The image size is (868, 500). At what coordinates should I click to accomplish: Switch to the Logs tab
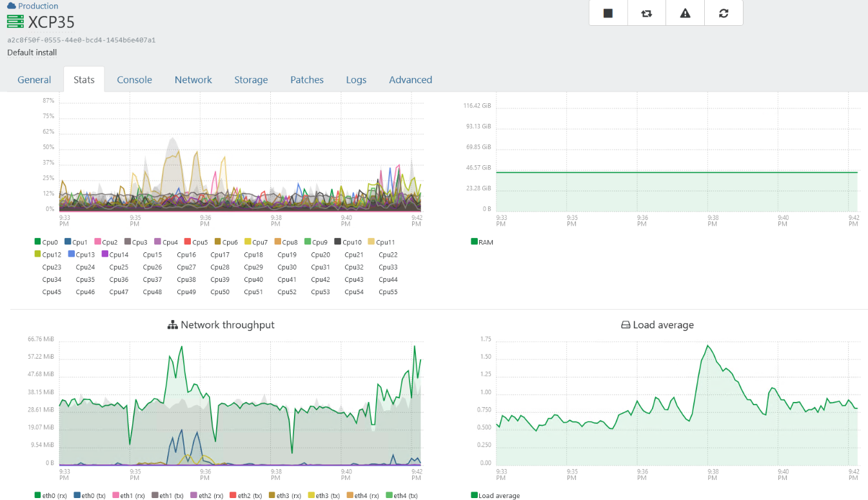pyautogui.click(x=356, y=80)
